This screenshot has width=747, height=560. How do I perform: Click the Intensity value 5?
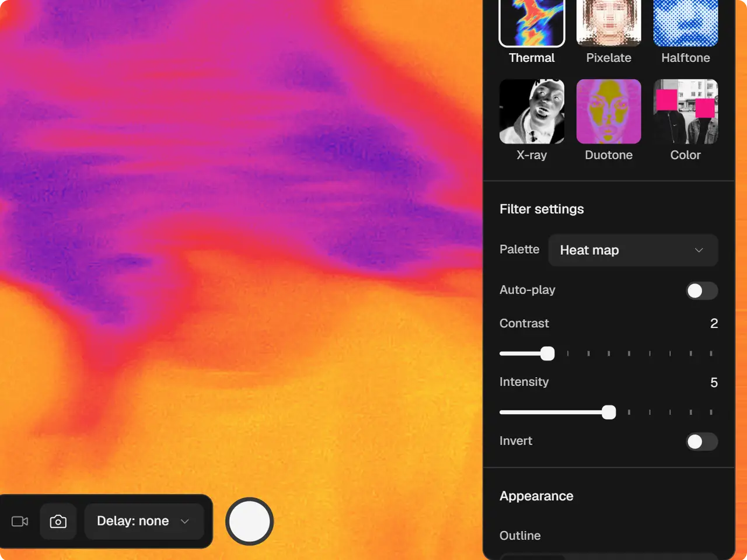pos(714,383)
